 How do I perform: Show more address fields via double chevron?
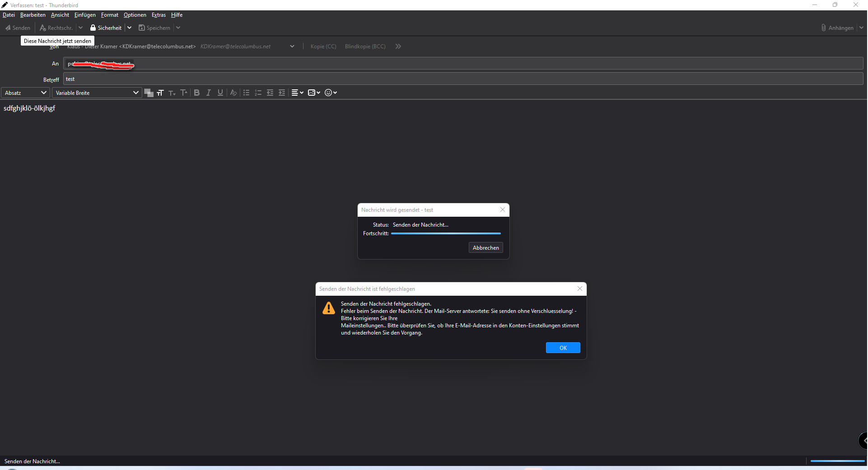click(x=398, y=47)
